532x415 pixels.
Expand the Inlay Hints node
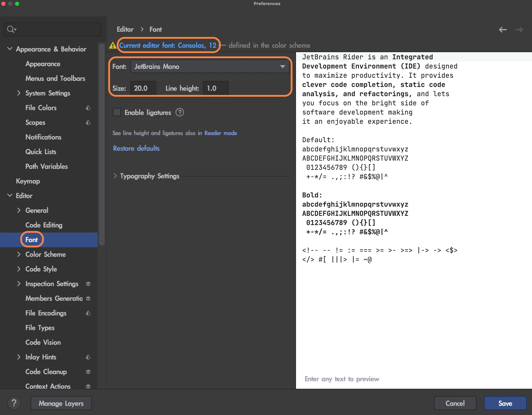click(x=19, y=357)
